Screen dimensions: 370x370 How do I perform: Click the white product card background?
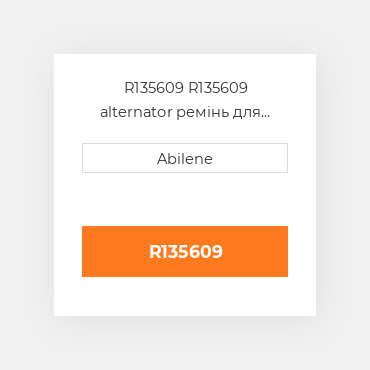[185, 297]
